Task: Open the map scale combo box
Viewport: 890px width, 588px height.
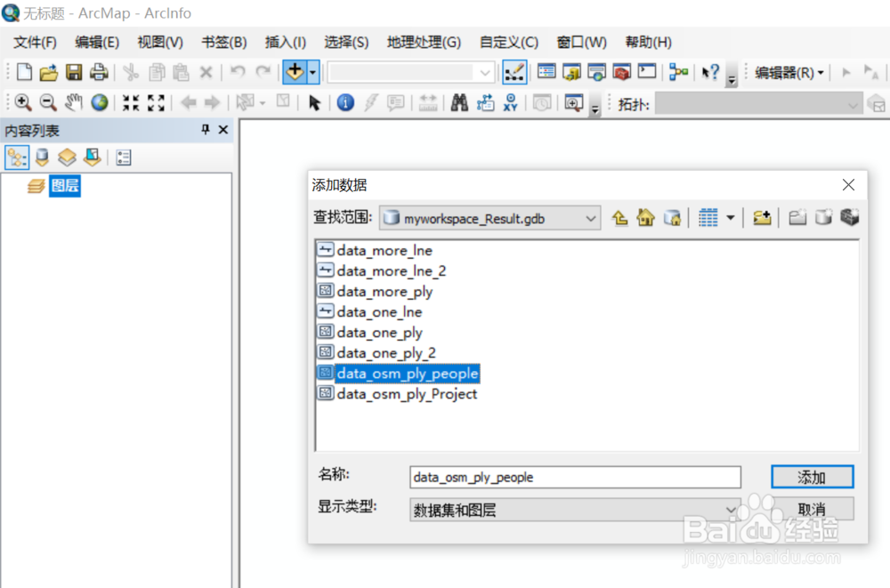Action: pos(411,73)
